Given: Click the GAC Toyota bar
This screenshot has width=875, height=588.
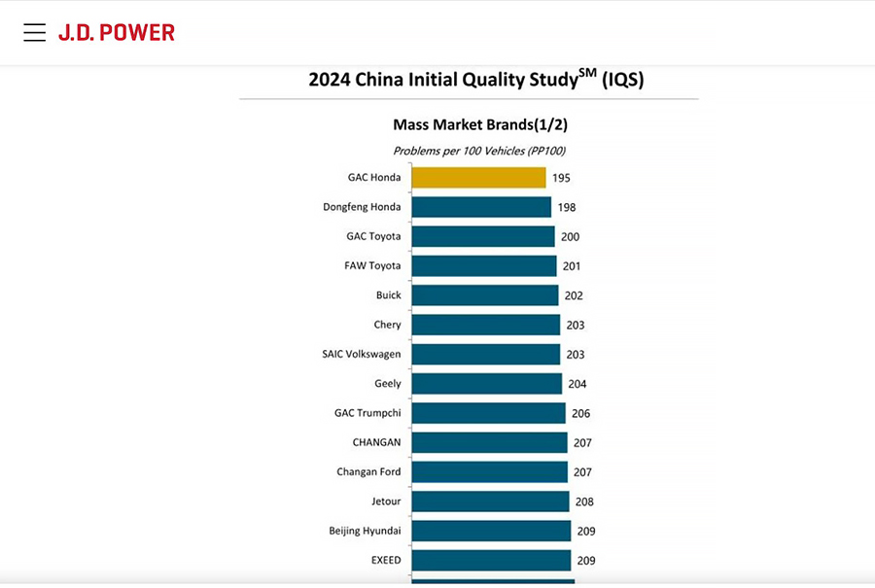Looking at the screenshot, I should pos(483,236).
